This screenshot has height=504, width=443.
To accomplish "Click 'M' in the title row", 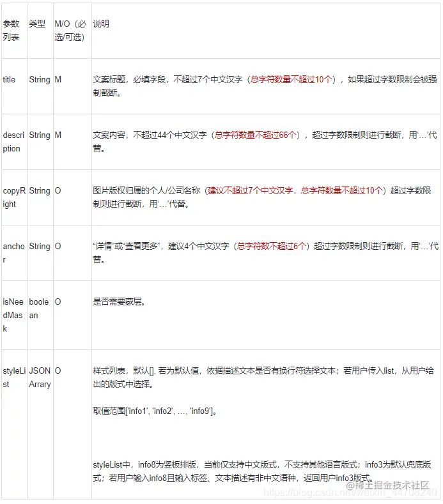I will click(58, 79).
